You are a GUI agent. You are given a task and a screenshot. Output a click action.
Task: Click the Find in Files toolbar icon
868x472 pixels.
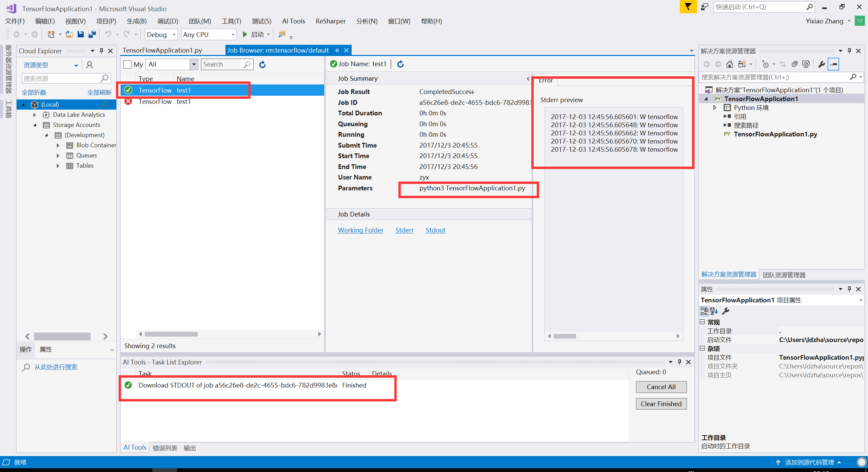click(282, 34)
